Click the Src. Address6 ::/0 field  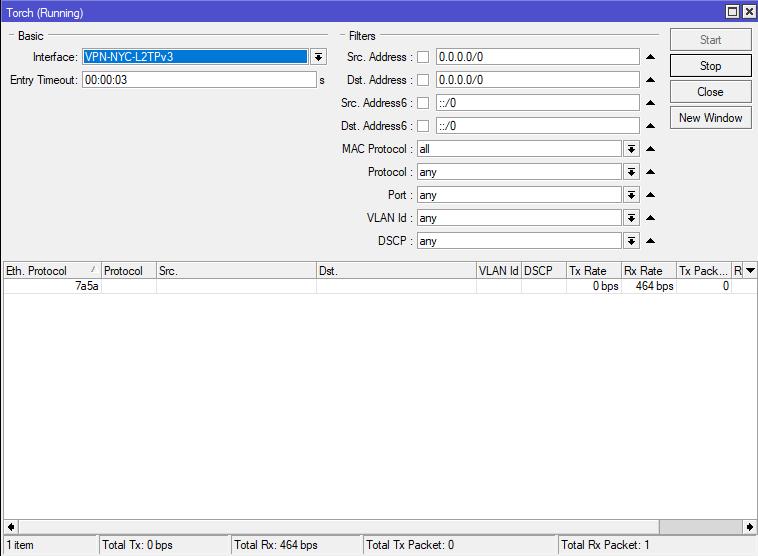[538, 103]
